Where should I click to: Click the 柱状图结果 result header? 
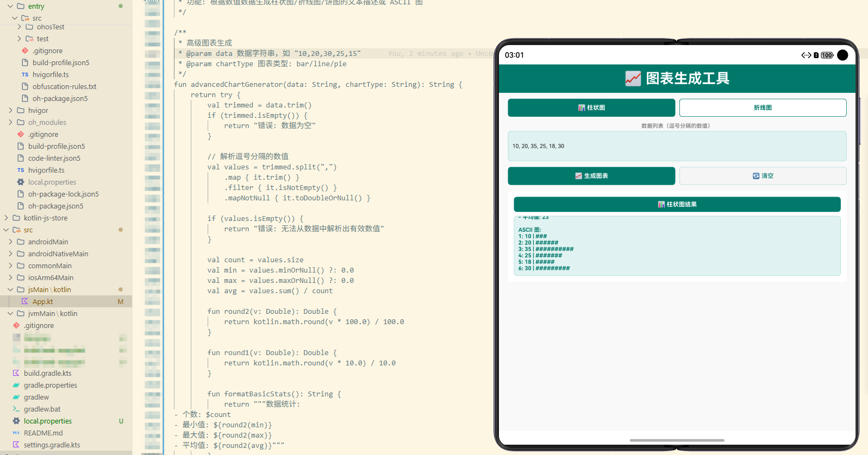point(677,204)
